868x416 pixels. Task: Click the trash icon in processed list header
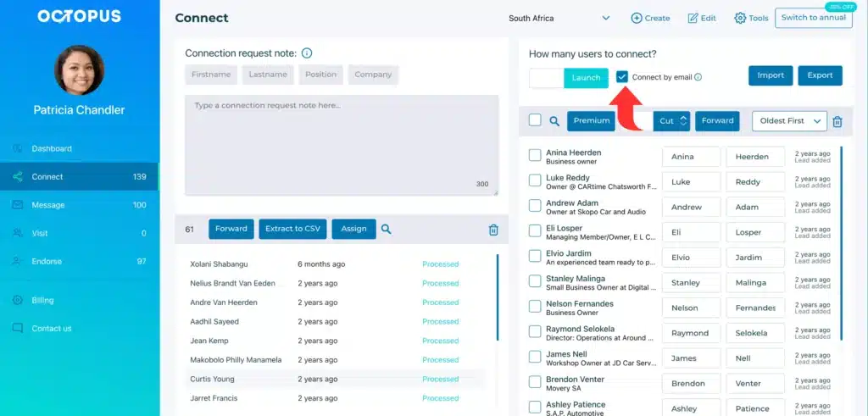click(493, 230)
